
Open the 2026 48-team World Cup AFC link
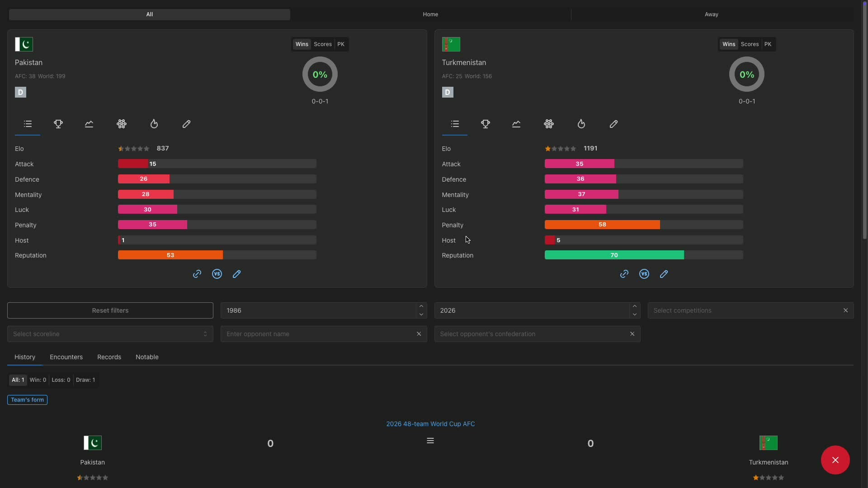(430, 424)
